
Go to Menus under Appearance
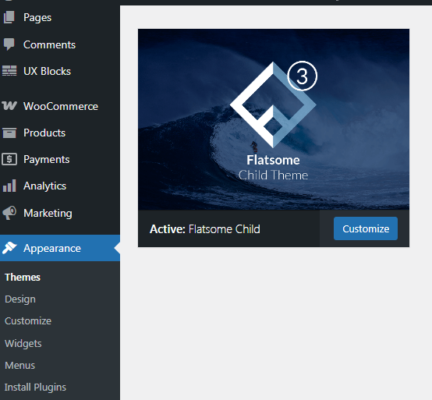point(20,365)
